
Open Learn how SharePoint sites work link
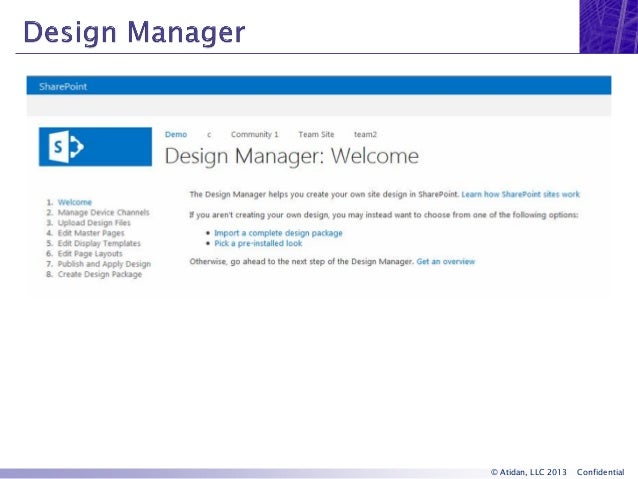click(520, 195)
